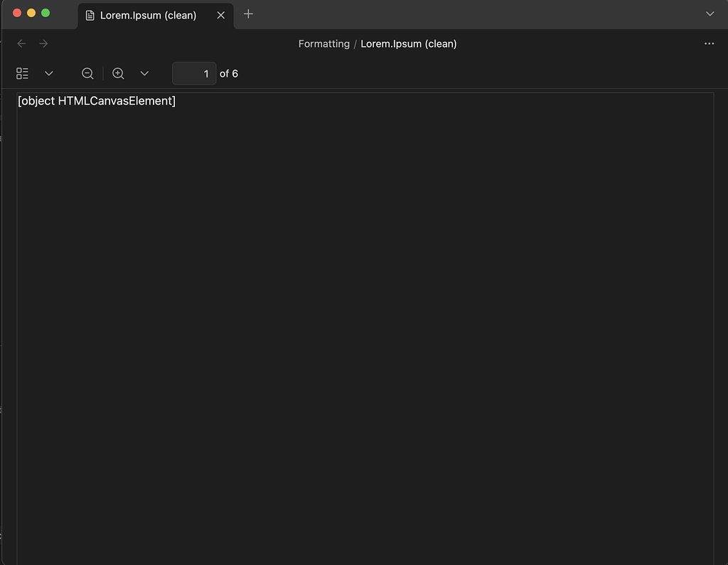Screen dimensions: 728x565
Task: Click the [object HTMLCanvasElement] text
Action: pyautogui.click(x=96, y=100)
